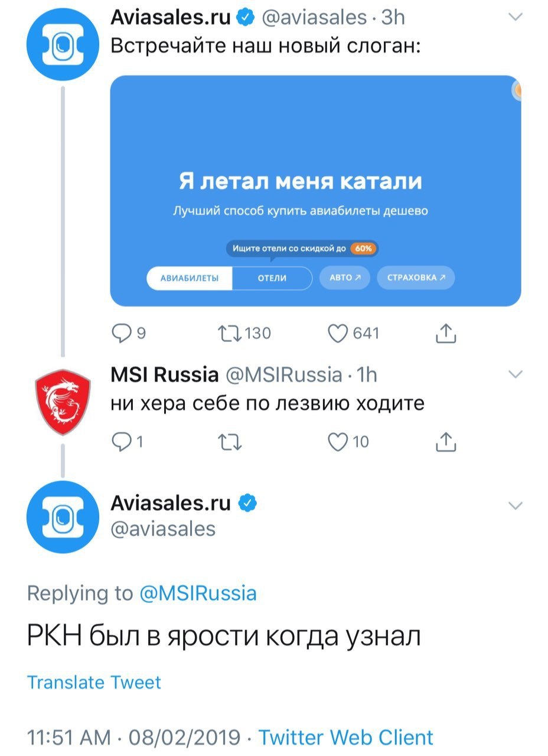Select the АВИАБИЛЕТЫ tab in the image
This screenshot has height=756, width=548.
(x=189, y=278)
